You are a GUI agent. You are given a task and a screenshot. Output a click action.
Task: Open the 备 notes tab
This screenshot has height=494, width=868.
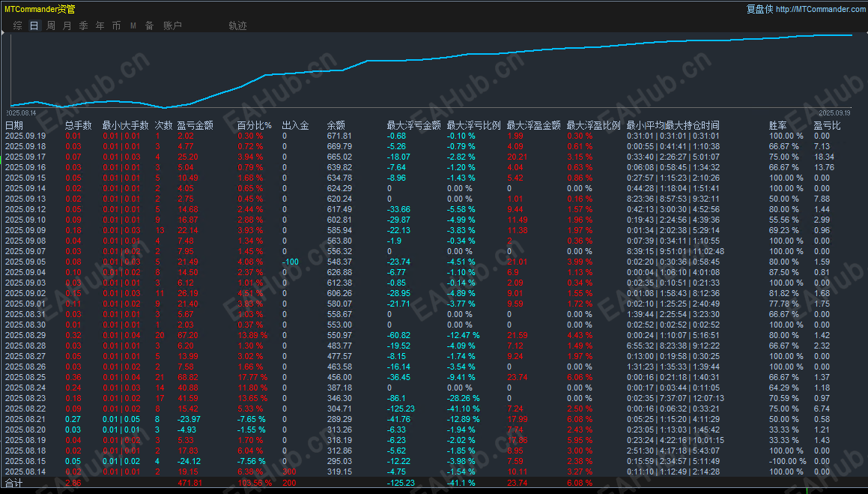coord(150,25)
